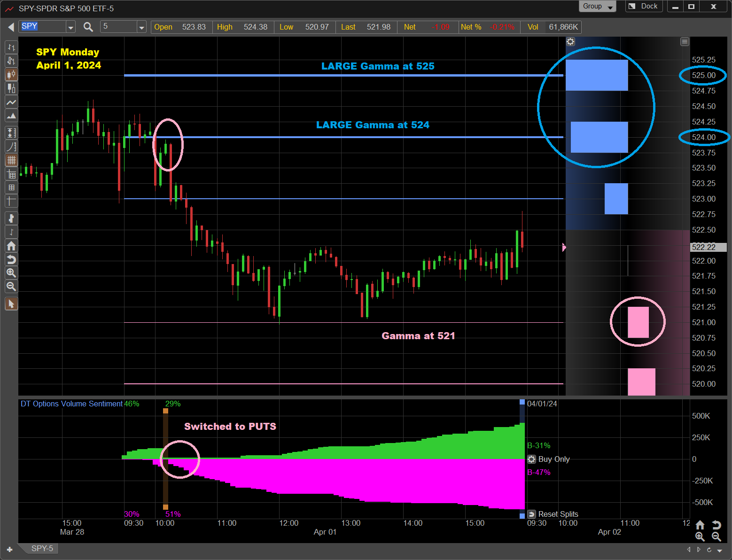Open the data table view icon
The width and height of the screenshot is (732, 560).
(x=11, y=174)
